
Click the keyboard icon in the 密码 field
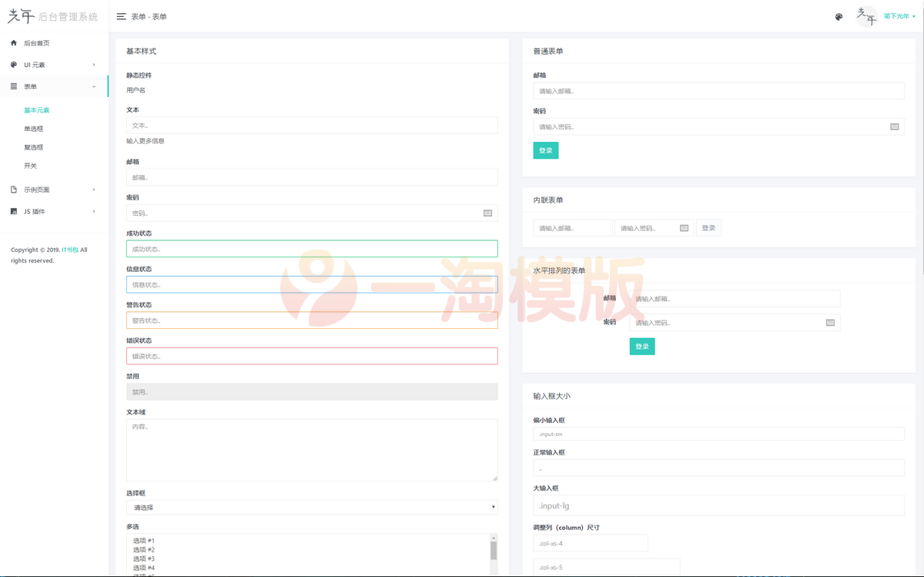[487, 213]
